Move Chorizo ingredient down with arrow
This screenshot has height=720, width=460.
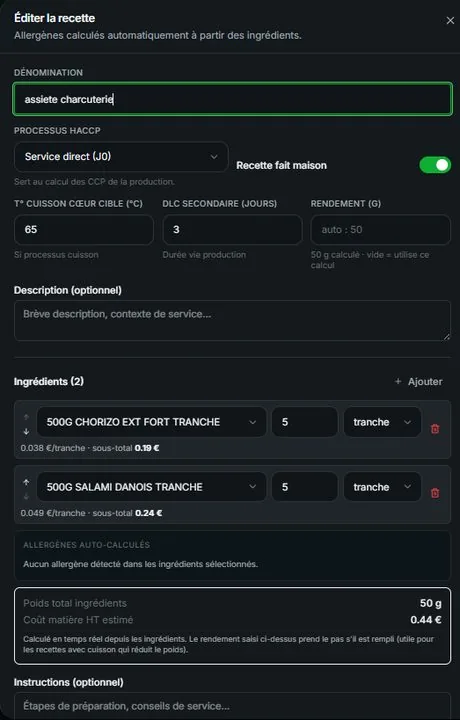coord(26,431)
